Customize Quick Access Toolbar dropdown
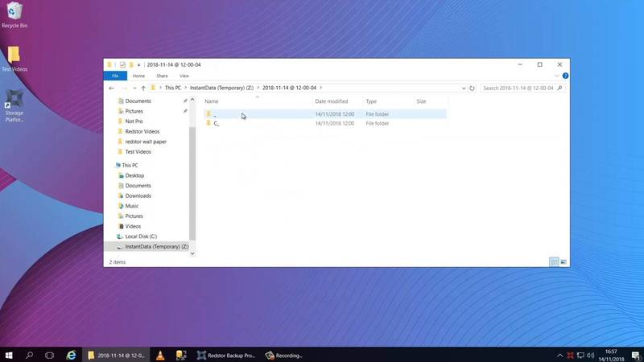The width and height of the screenshot is (644, 362). point(138,65)
